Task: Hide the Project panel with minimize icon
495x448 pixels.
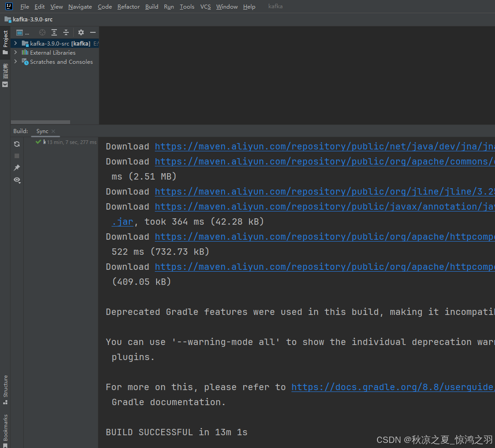Action: tap(93, 32)
